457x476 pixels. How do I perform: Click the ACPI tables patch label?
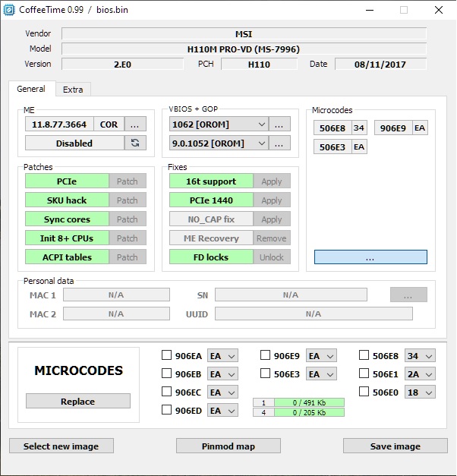tap(67, 257)
